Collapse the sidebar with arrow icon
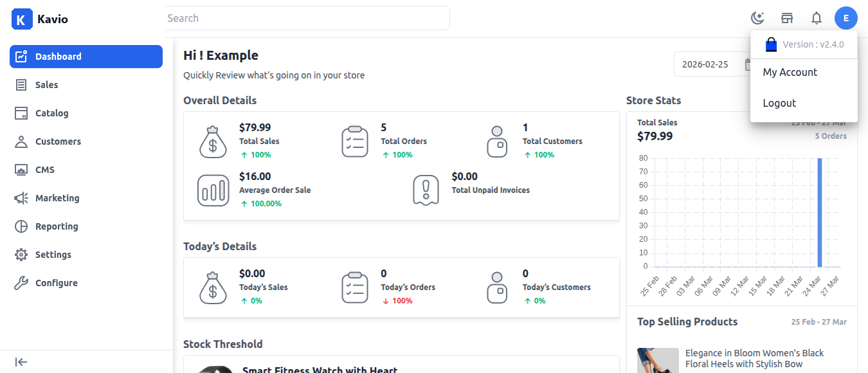The image size is (868, 373). click(x=21, y=362)
